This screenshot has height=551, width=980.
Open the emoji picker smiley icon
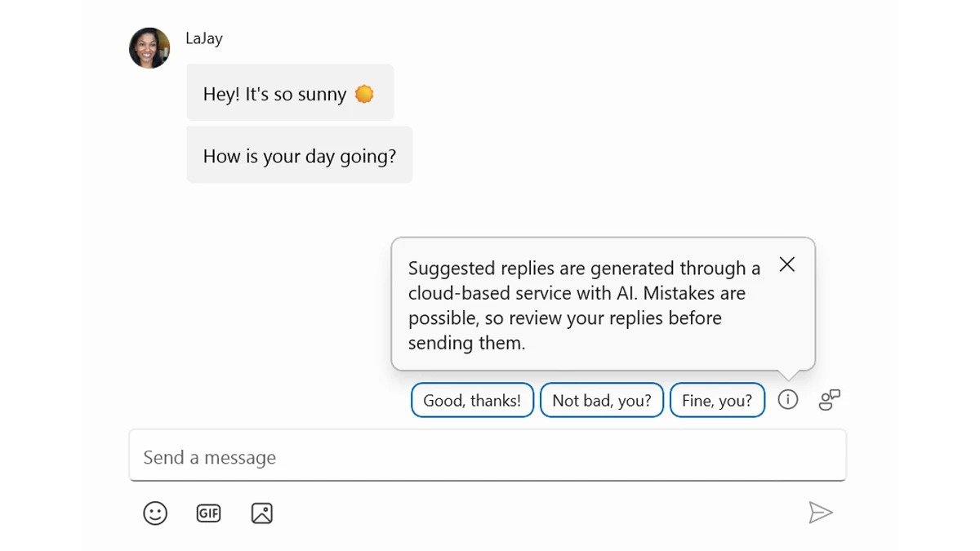[155, 513]
